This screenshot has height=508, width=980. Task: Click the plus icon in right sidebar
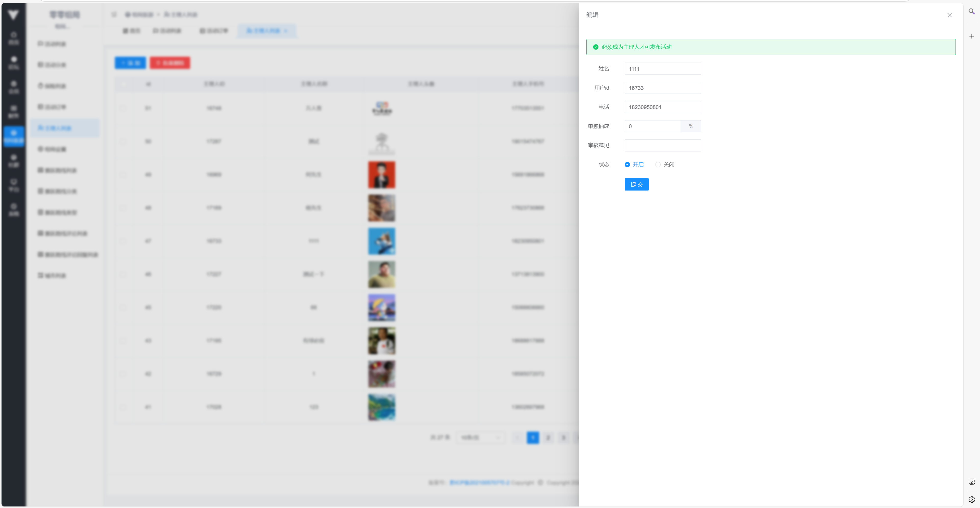click(x=971, y=37)
